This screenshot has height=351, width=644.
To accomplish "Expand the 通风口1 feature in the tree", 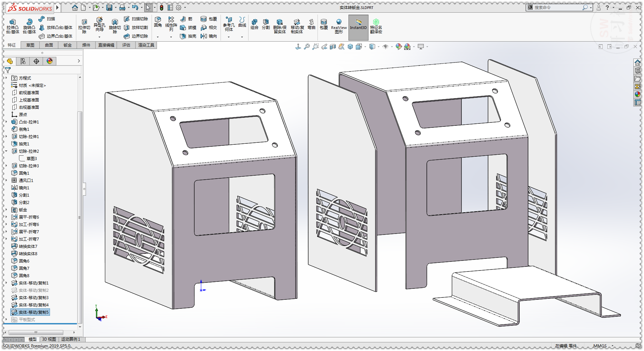I will click(7, 180).
